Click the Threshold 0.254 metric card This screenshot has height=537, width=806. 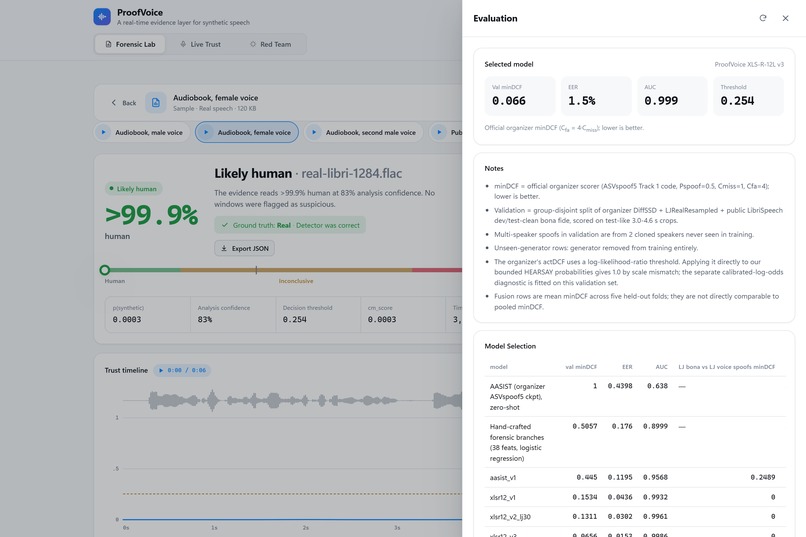coord(748,96)
